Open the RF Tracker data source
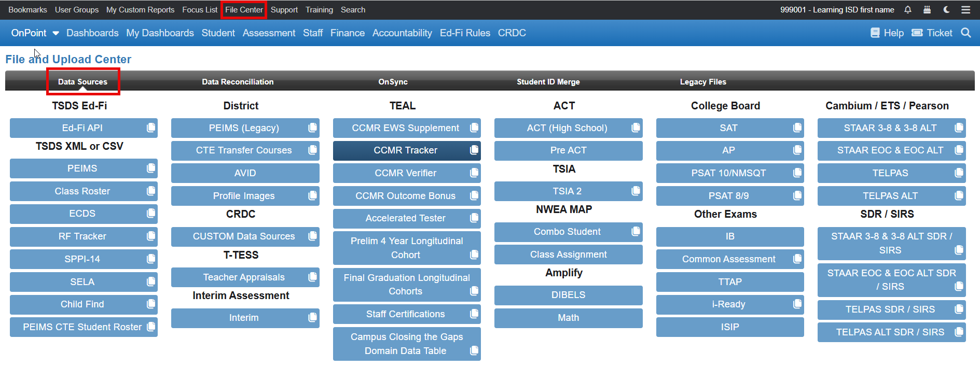The width and height of the screenshot is (980, 367). coord(83,236)
